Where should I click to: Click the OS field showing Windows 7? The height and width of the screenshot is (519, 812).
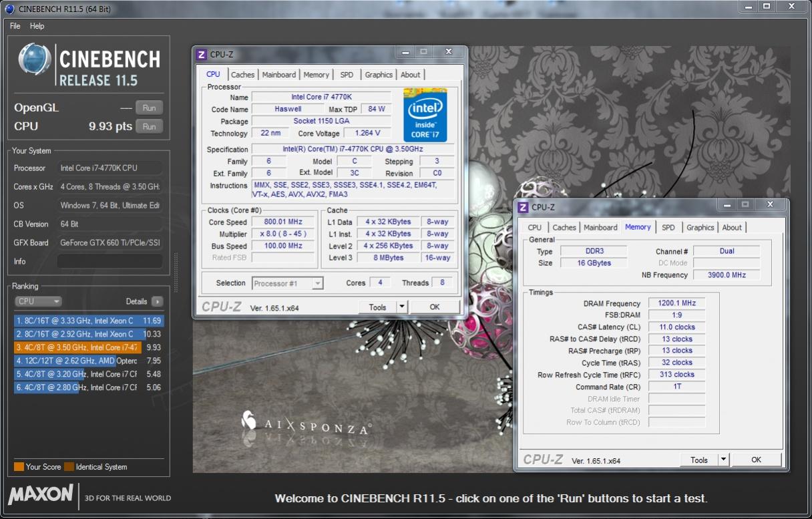tap(110, 205)
